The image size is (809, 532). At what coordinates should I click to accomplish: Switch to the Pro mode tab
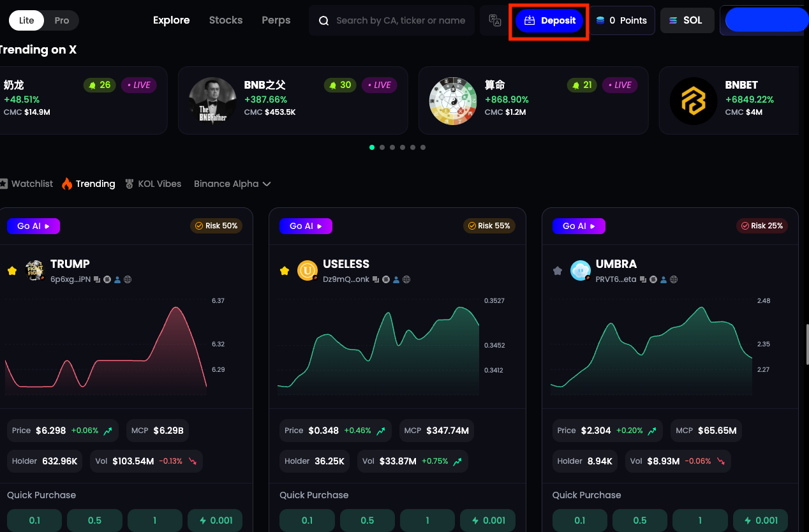[62, 20]
